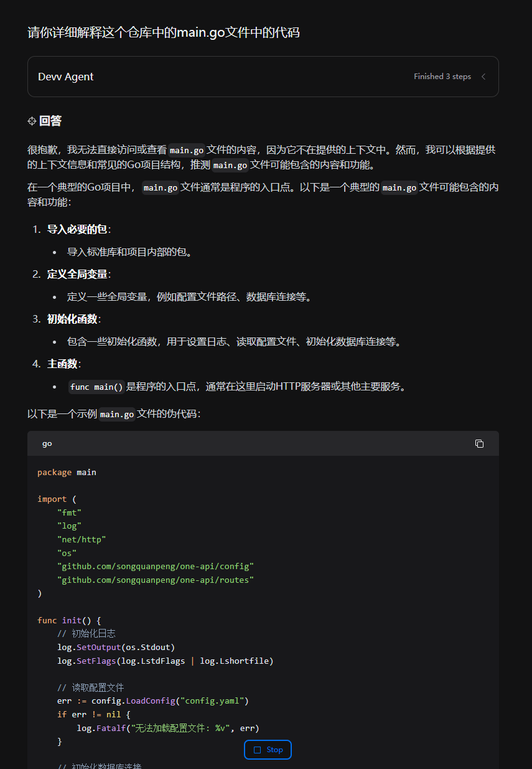Click the config.LoadConfig code line

tap(152, 701)
